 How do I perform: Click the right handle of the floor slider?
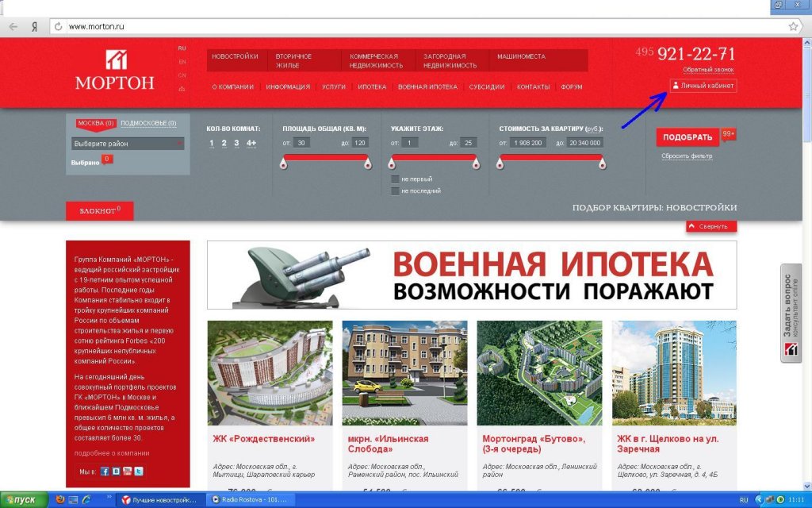476,164
